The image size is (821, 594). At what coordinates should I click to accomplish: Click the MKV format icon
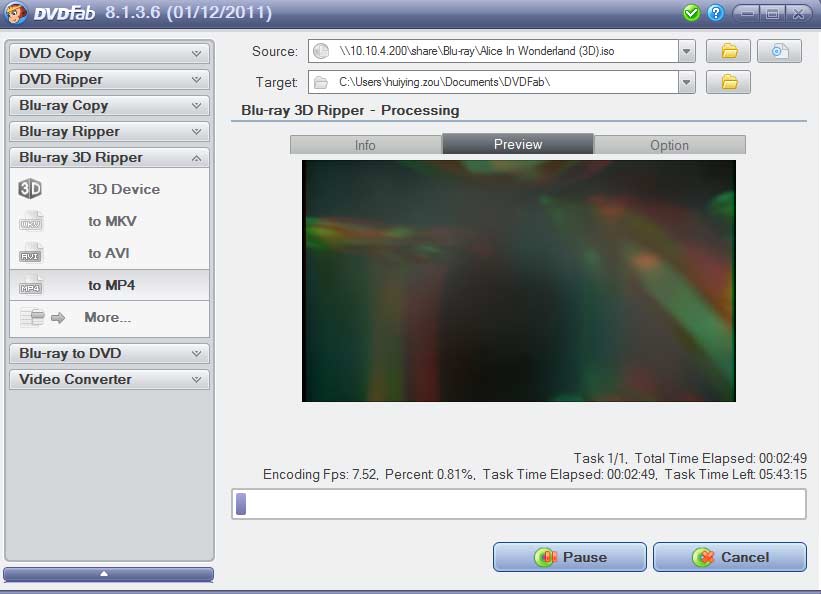point(31,222)
